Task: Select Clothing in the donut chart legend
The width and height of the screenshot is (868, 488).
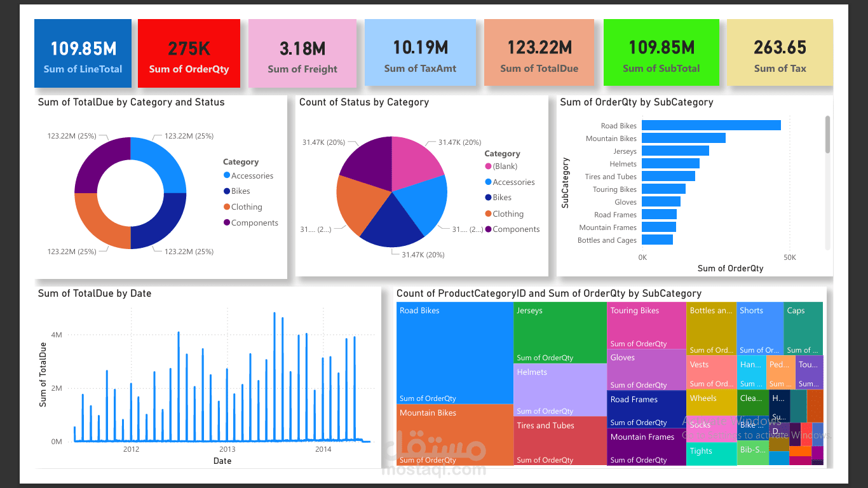Action: [243, 207]
